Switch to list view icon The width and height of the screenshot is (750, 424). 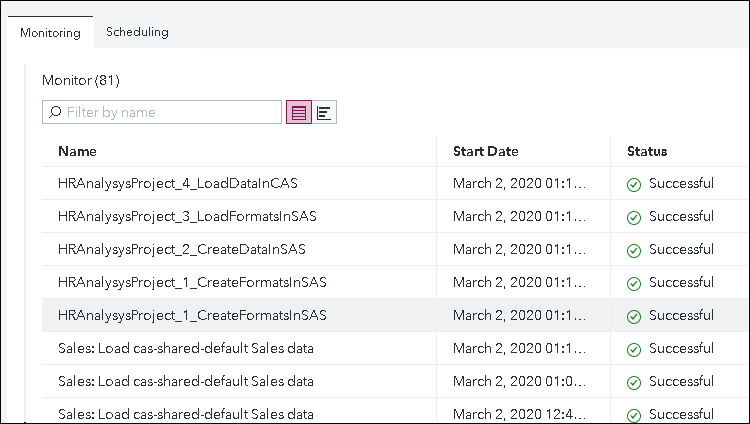pos(299,113)
